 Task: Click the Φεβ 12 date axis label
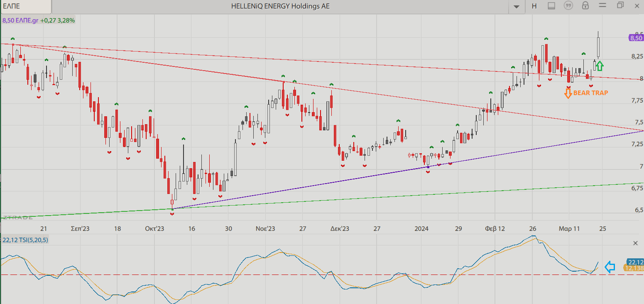coord(495,229)
